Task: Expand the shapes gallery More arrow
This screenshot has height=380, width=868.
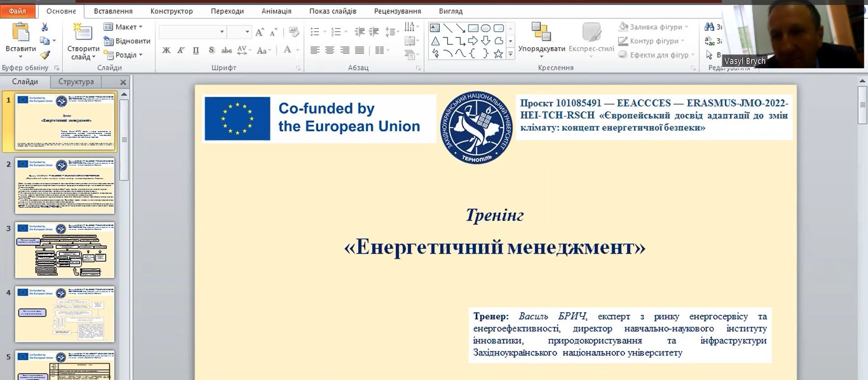Action: pyautogui.click(x=510, y=54)
